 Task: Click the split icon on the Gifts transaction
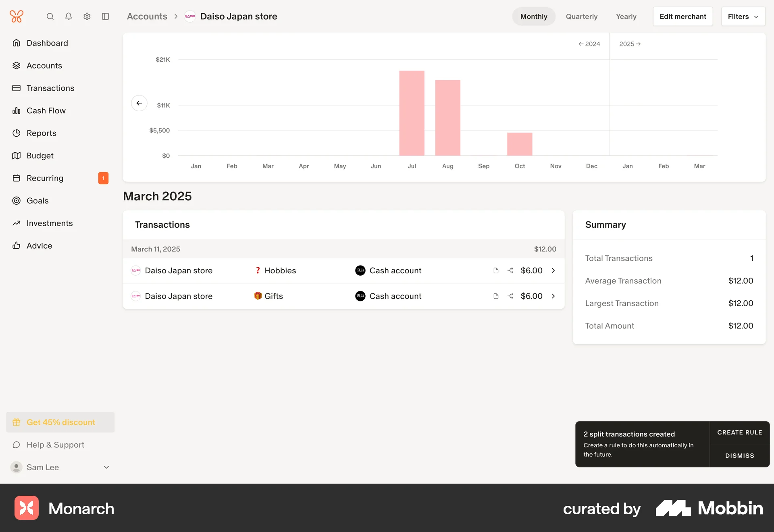tap(510, 296)
